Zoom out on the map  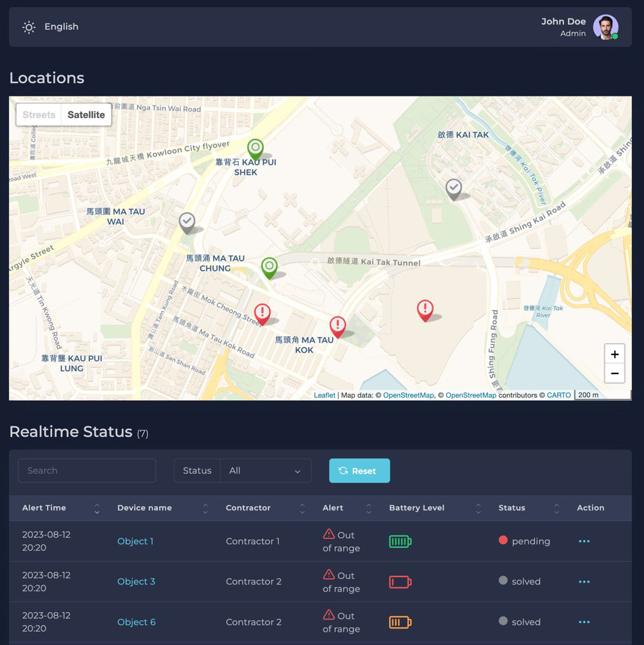(614, 374)
